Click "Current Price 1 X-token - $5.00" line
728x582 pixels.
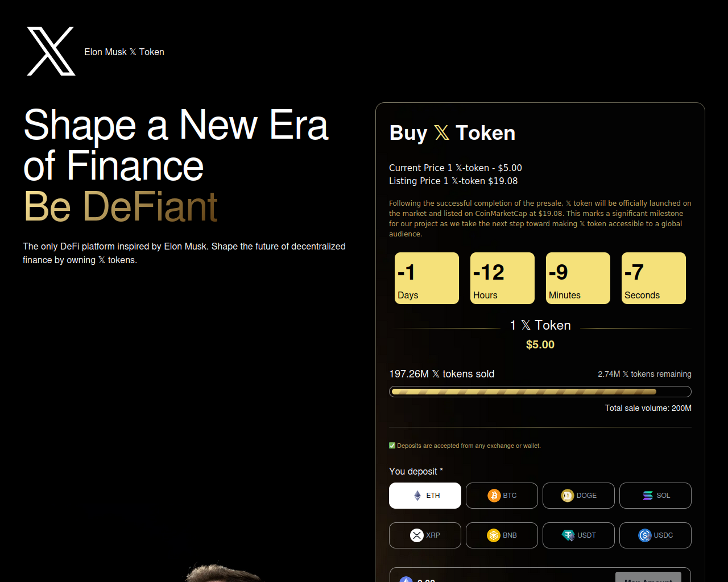456,168
